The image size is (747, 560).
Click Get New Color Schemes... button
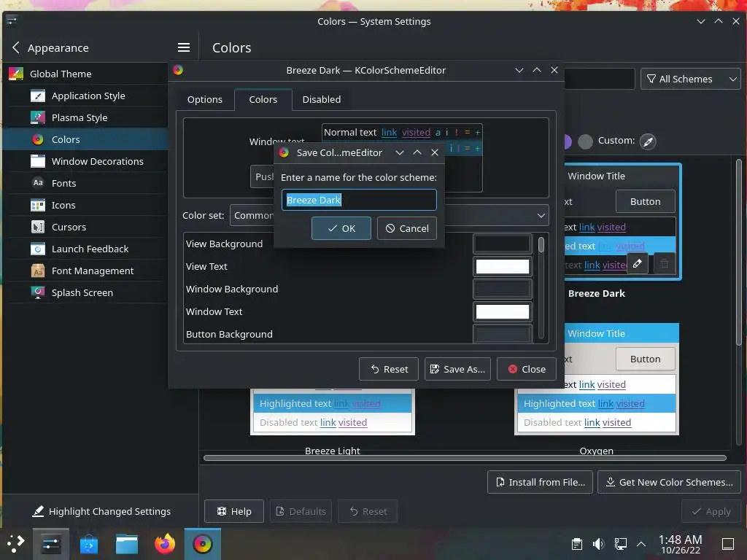coord(670,483)
